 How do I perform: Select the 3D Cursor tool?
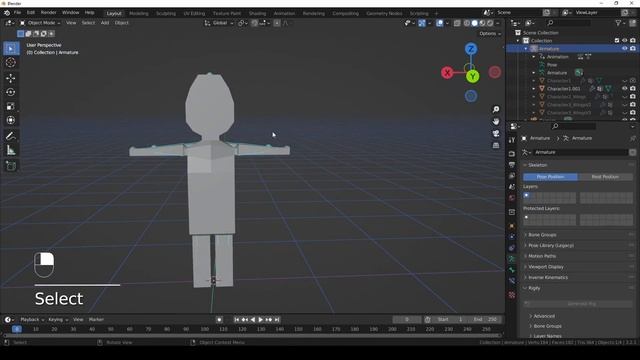[x=11, y=62]
